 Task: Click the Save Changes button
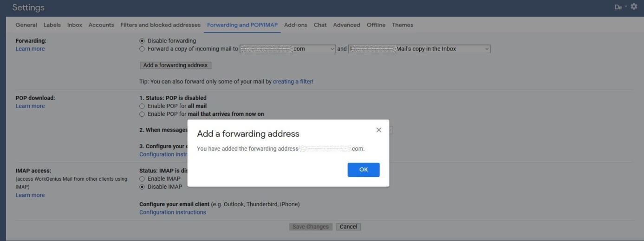click(311, 227)
